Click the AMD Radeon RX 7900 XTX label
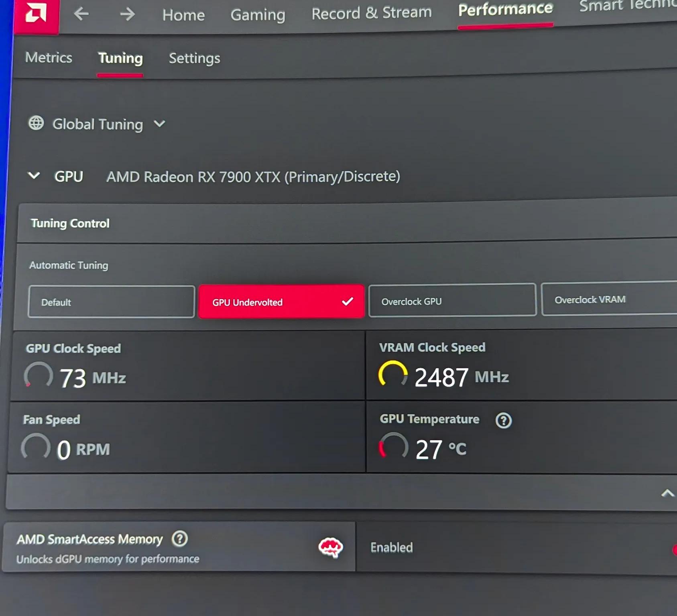Image resolution: width=677 pixels, height=616 pixels. [x=253, y=176]
